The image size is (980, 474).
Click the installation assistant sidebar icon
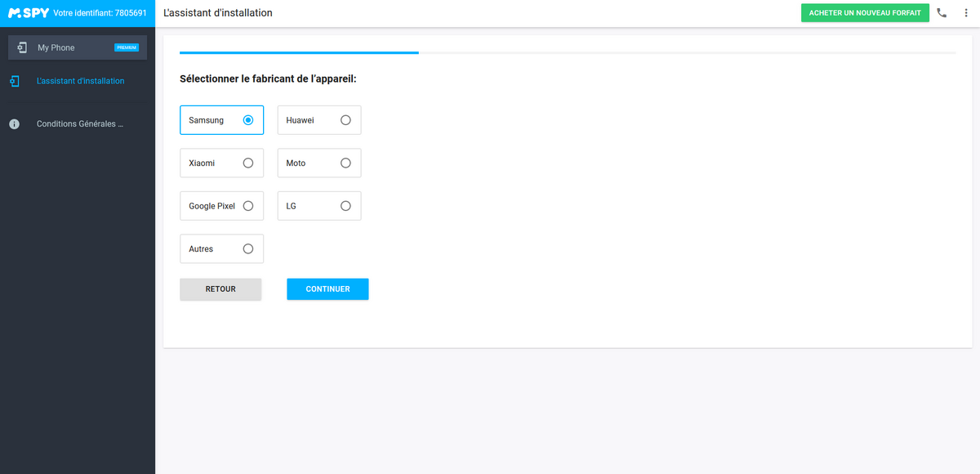click(x=14, y=81)
